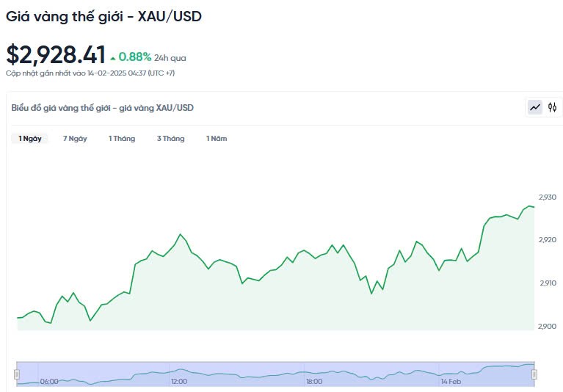Click the Giá vàng thế giới heading
This screenshot has height=392, width=563.
[x=103, y=16]
